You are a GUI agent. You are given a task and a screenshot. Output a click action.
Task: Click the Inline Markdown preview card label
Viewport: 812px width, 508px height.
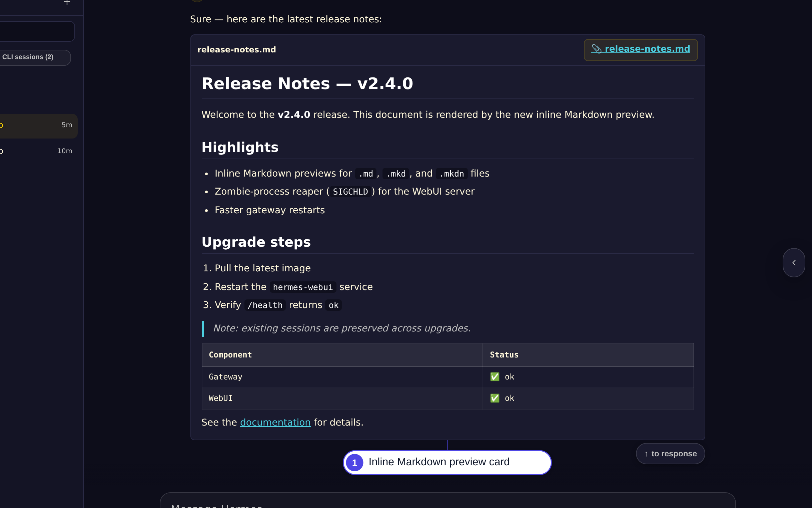tap(439, 462)
